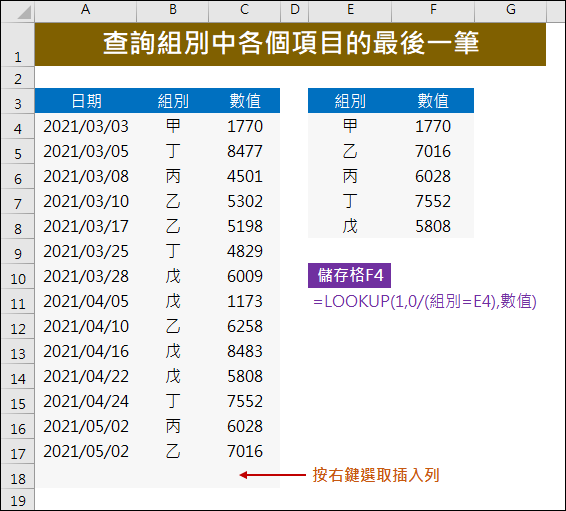566x511 pixels.
Task: Click the 2021/05/02 cell in row 16
Action: coord(86,426)
